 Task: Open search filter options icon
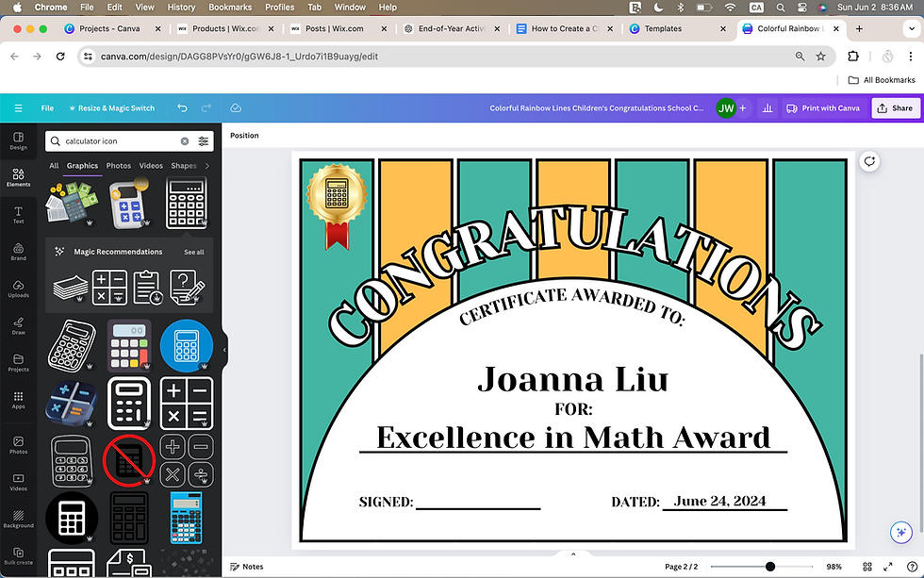(x=204, y=141)
